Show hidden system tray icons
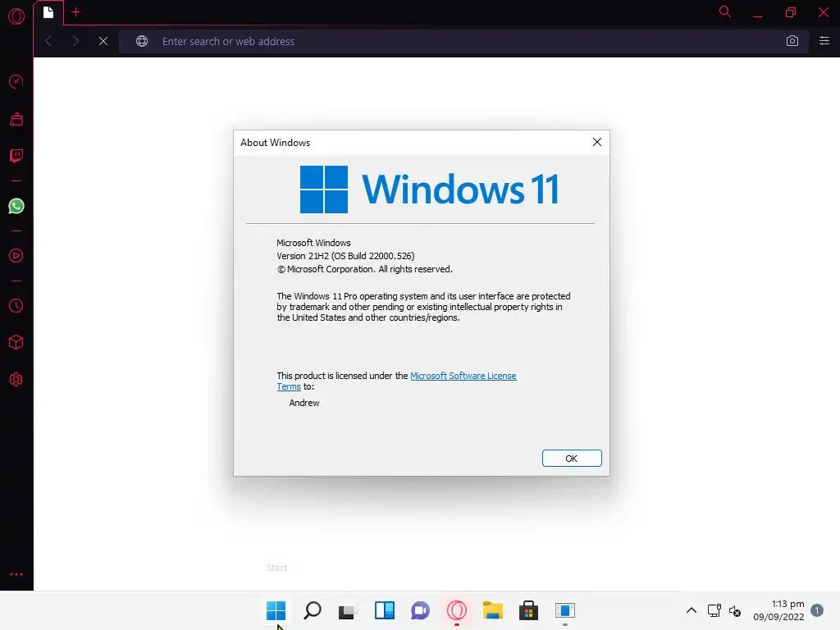Screen dimensions: 840x630 [692, 610]
